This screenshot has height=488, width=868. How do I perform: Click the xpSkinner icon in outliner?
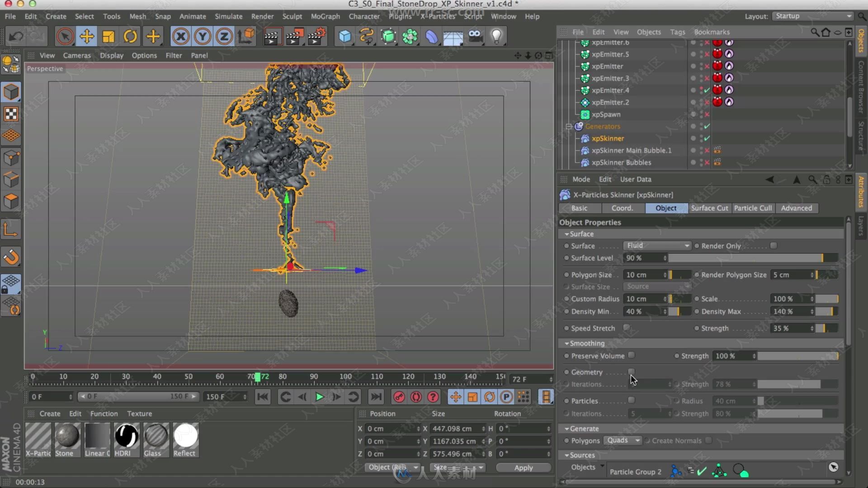point(585,138)
